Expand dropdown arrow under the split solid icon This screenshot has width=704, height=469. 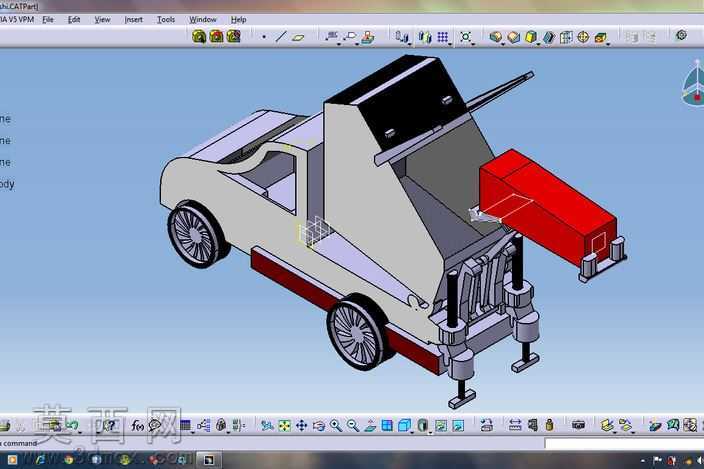(503, 44)
